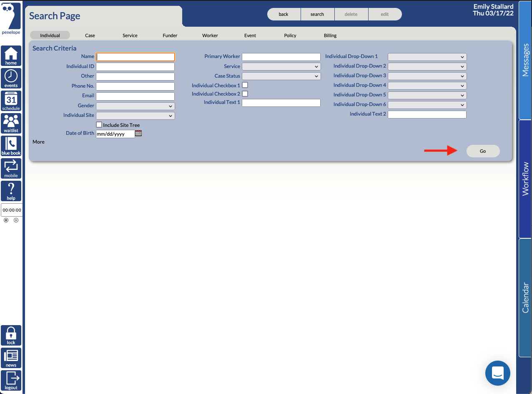The width and height of the screenshot is (532, 394).
Task: Click the logout icon
Action: coord(11,381)
